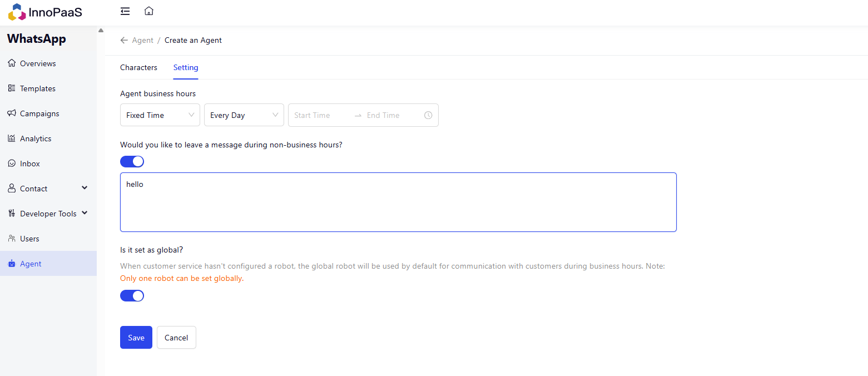Go to Templates in the sidebar
Viewport: 868px width, 376px height.
pyautogui.click(x=37, y=88)
